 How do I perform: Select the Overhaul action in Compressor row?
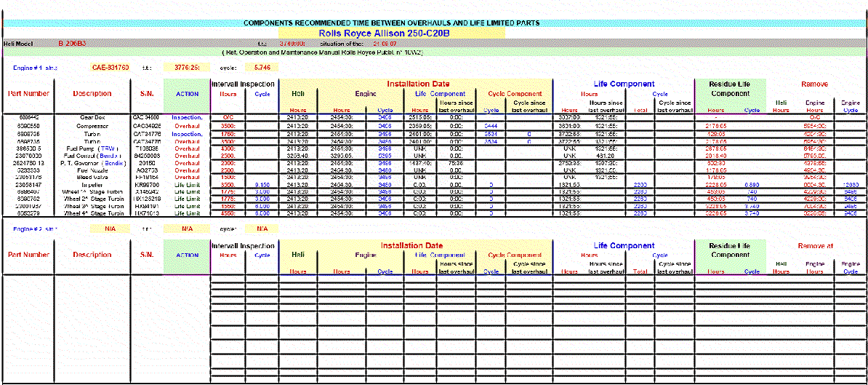pyautogui.click(x=187, y=126)
